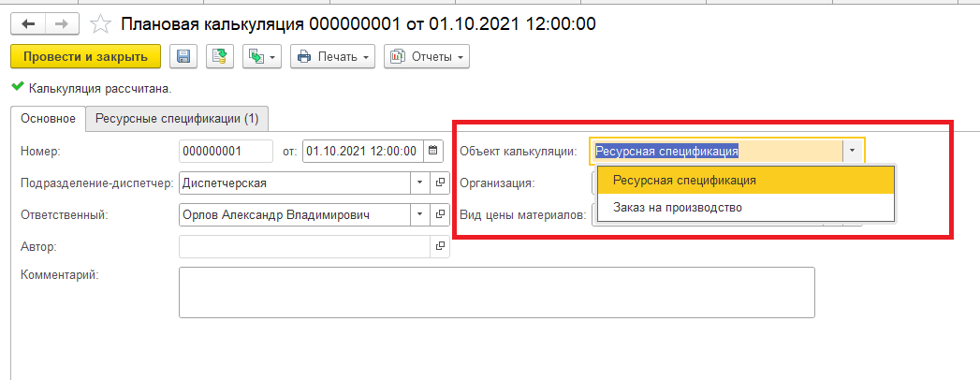The width and height of the screenshot is (980, 380).
Task: Switch to the Ресурсные спецификации (1) tab
Action: point(178,119)
